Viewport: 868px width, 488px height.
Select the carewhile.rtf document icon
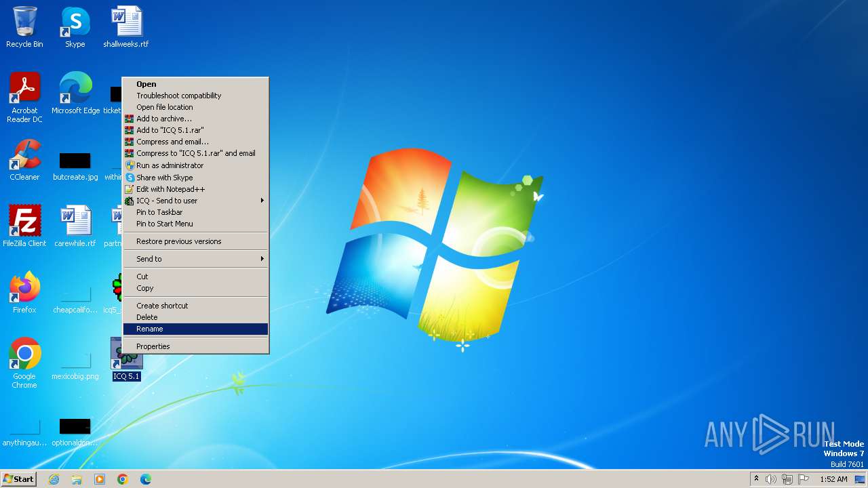[x=75, y=226]
